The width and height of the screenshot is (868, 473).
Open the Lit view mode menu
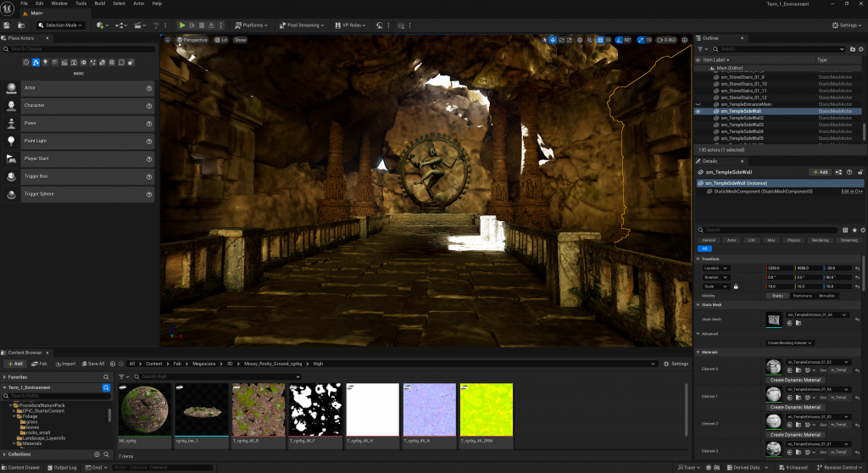[221, 40]
